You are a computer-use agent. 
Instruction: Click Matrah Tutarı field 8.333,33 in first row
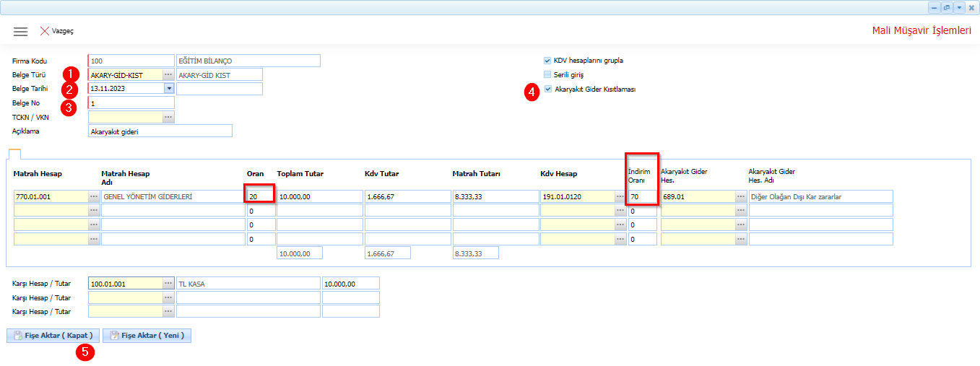click(495, 196)
